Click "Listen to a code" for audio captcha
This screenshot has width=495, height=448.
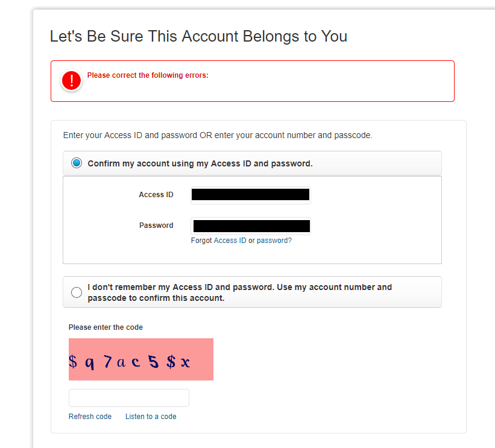pos(151,416)
